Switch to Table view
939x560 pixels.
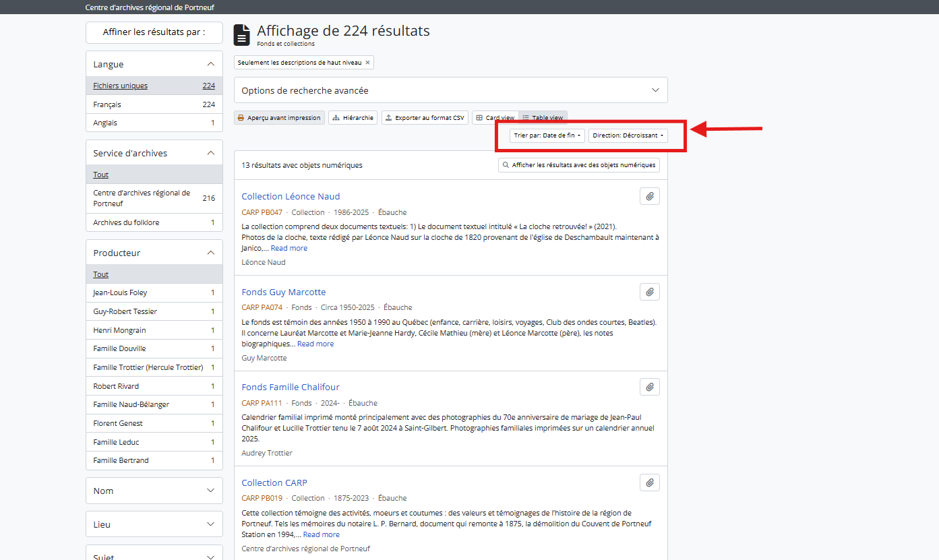(x=543, y=118)
